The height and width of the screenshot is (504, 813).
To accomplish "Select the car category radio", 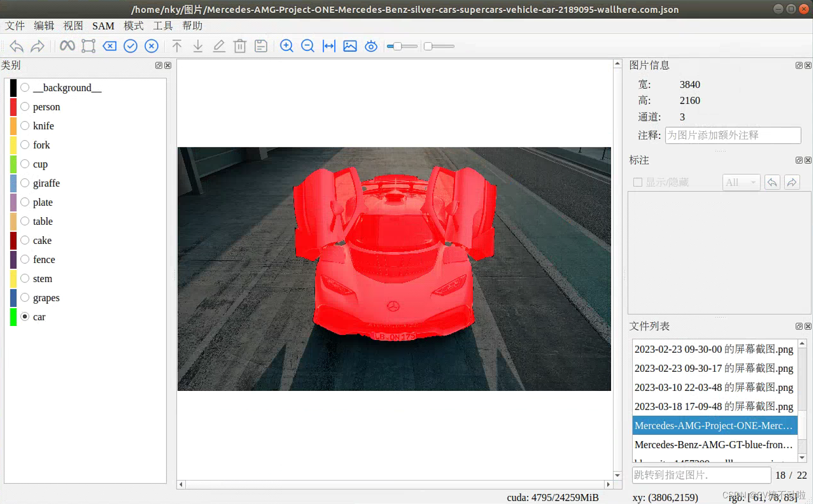I will [25, 316].
